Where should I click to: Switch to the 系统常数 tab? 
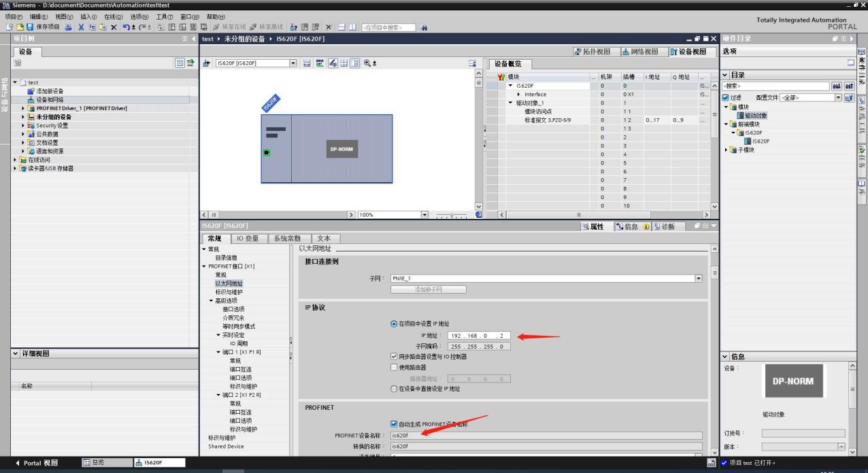288,239
